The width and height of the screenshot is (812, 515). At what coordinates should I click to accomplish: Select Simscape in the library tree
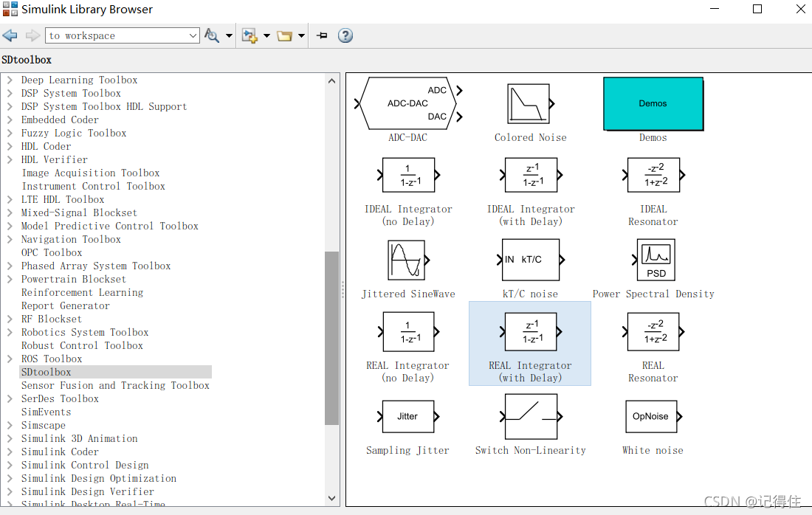[43, 425]
